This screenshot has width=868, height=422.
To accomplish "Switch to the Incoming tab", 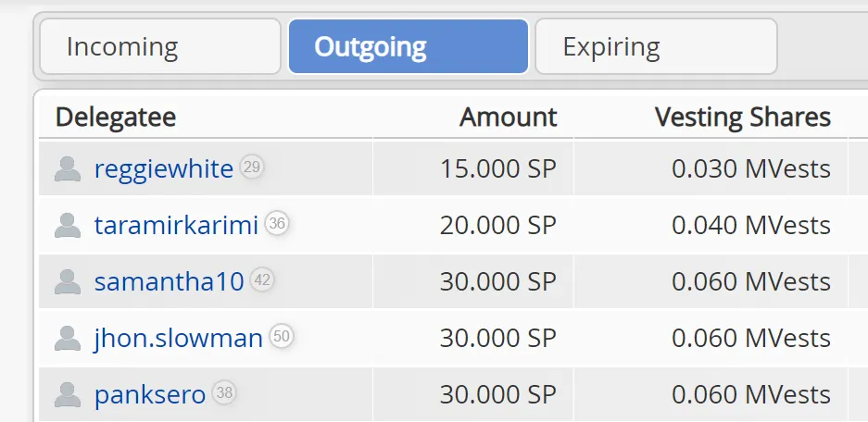I will pyautogui.click(x=159, y=47).
